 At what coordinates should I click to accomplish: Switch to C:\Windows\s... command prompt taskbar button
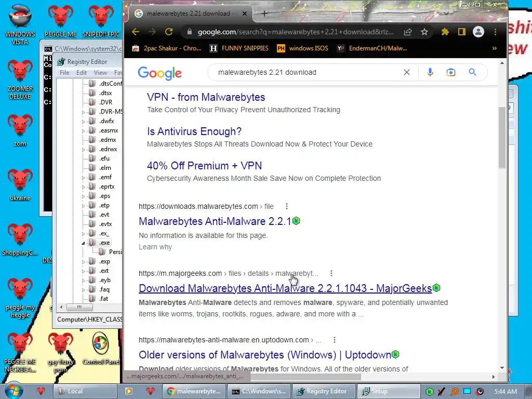coord(259,391)
